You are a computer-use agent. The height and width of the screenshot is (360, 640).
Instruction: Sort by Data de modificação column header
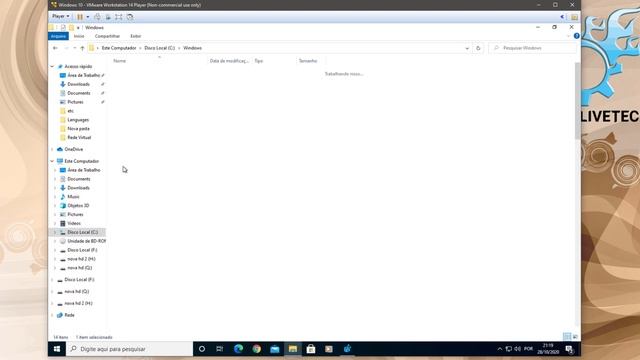click(230, 61)
